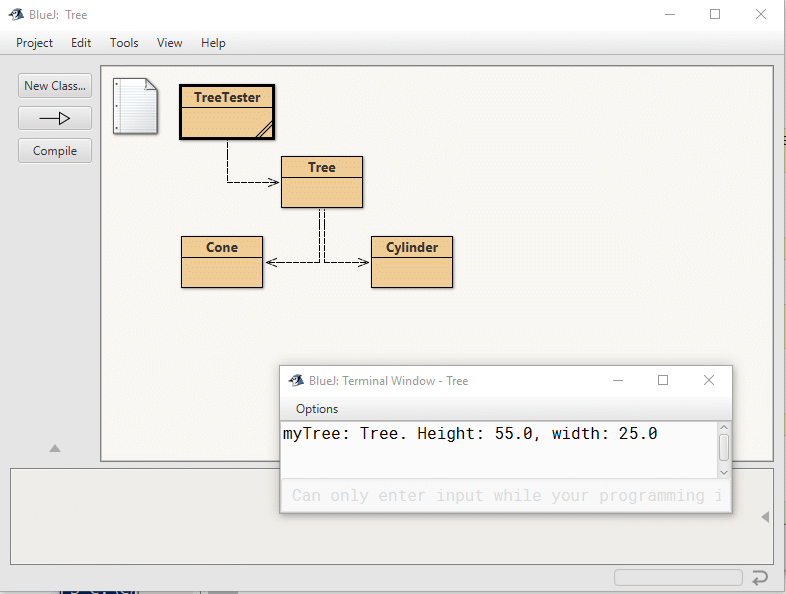
Task: Open the Edit menu
Action: [x=81, y=43]
